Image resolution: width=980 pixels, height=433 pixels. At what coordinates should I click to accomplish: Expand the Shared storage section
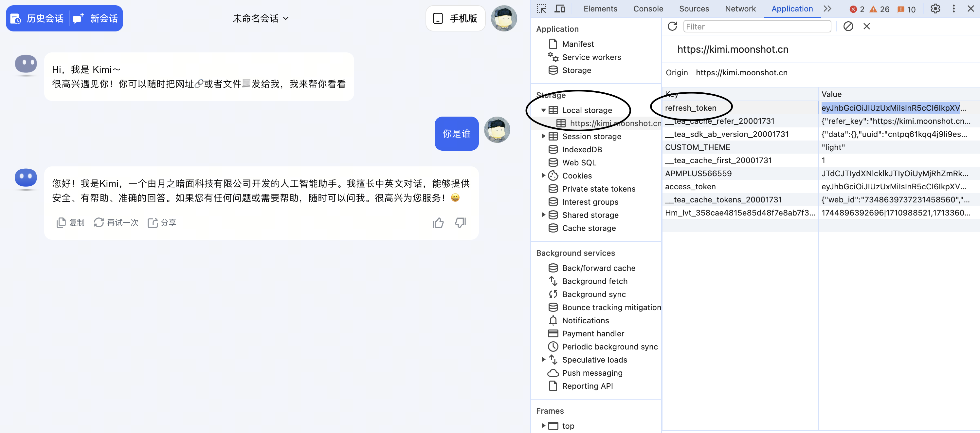pos(543,215)
